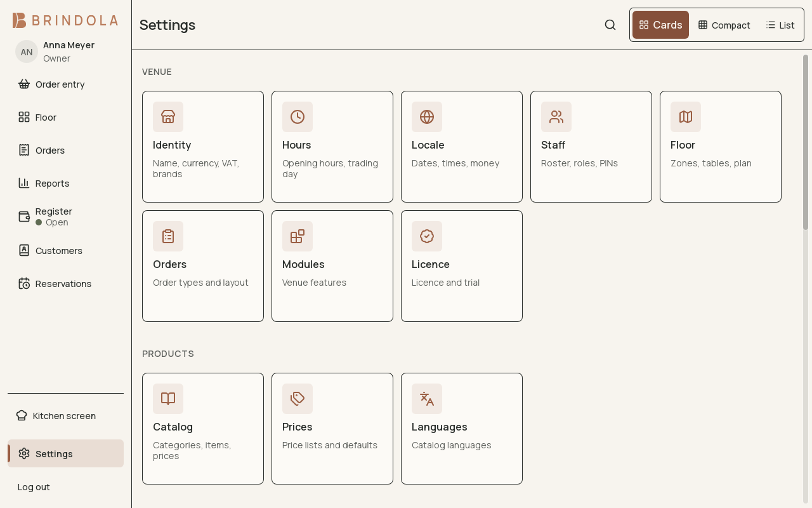Screen dimensions: 812x508
Task: Switch to Cards view
Action: point(660,25)
